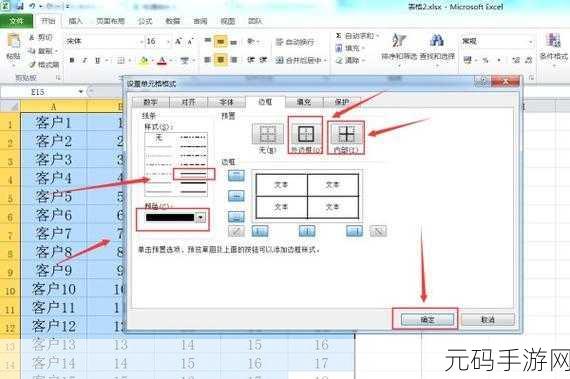
Task: Click the Borders icon in font group
Action: [121, 60]
